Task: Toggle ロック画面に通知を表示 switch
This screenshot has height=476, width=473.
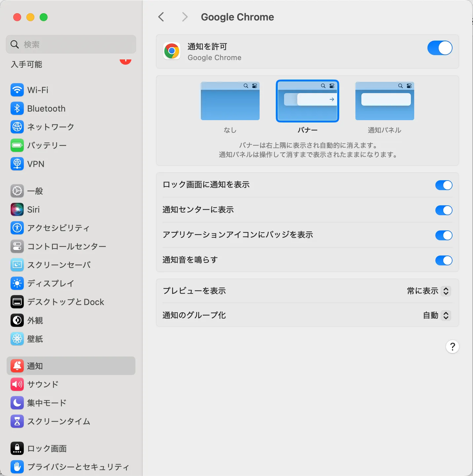Action: [x=444, y=185]
